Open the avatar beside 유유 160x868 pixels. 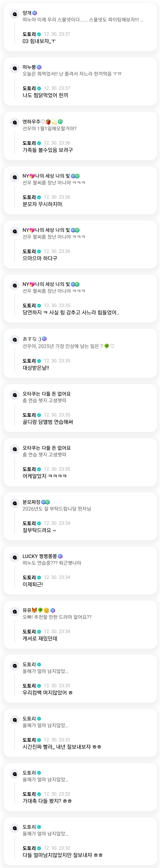click(14, 612)
